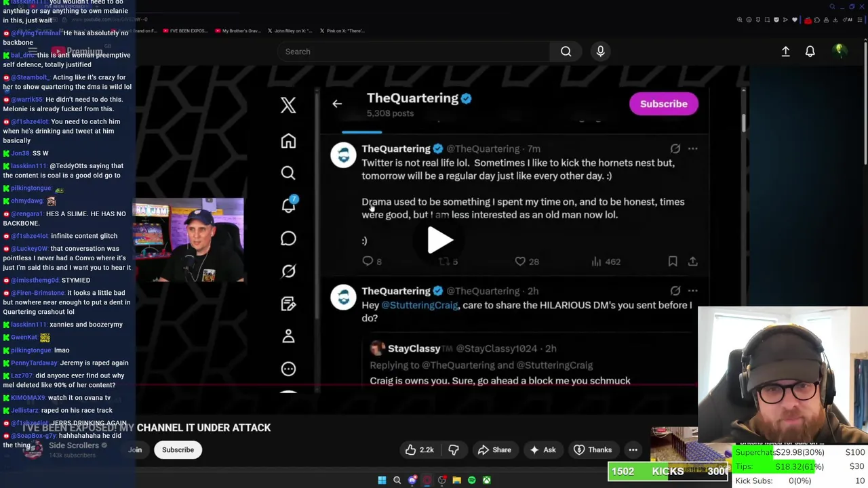Screen dimensions: 868x488
Task: Bookmark the 7m tweet
Action: pyautogui.click(x=673, y=261)
